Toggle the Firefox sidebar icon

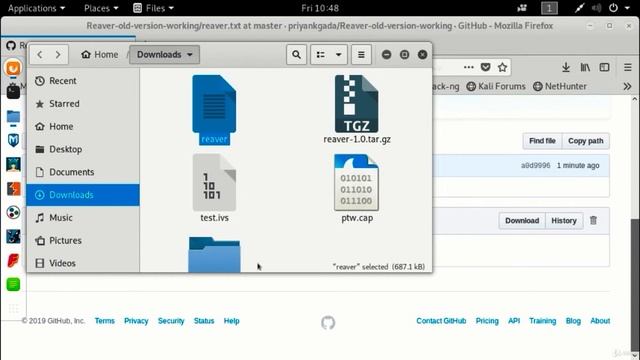click(x=604, y=67)
